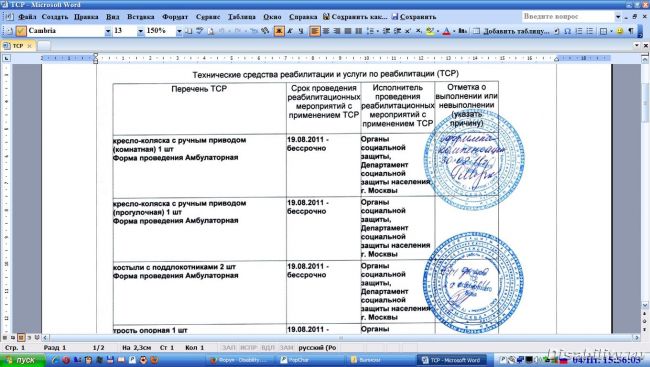
Task: Select the highlighter color tool
Action: coord(430,31)
